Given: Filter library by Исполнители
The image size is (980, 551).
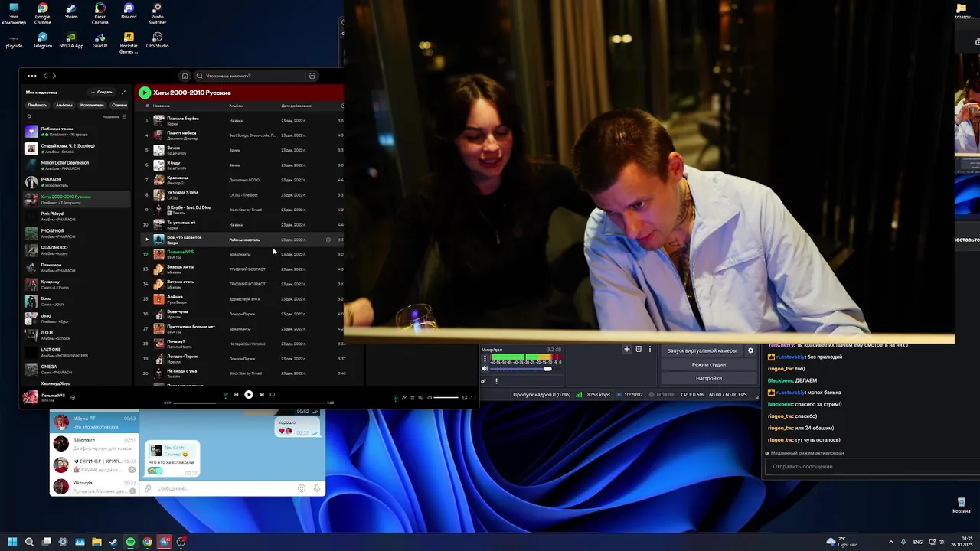Looking at the screenshot, I should coord(92,105).
